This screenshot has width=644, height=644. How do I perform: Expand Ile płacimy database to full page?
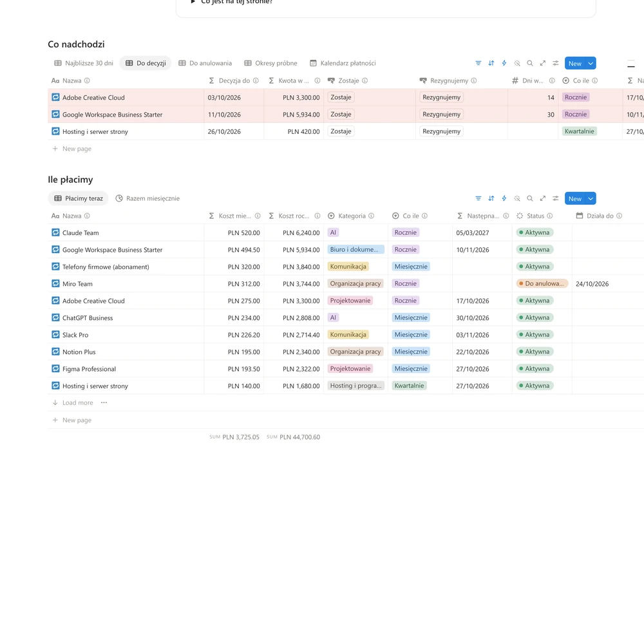(542, 198)
